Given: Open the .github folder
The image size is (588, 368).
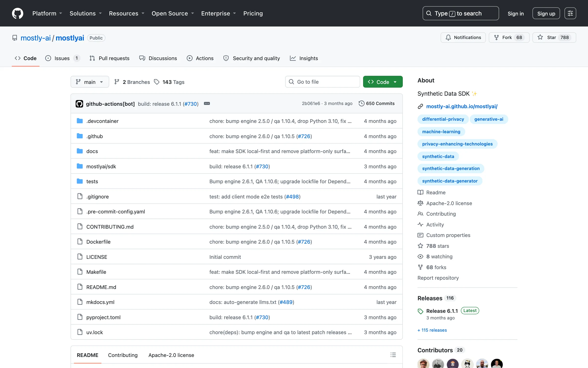Looking at the screenshot, I should pyautogui.click(x=95, y=136).
